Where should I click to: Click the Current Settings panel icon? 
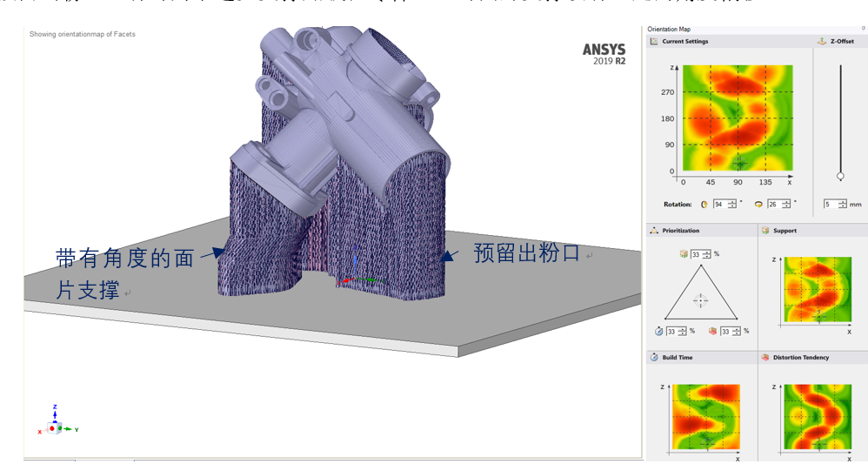click(x=654, y=41)
